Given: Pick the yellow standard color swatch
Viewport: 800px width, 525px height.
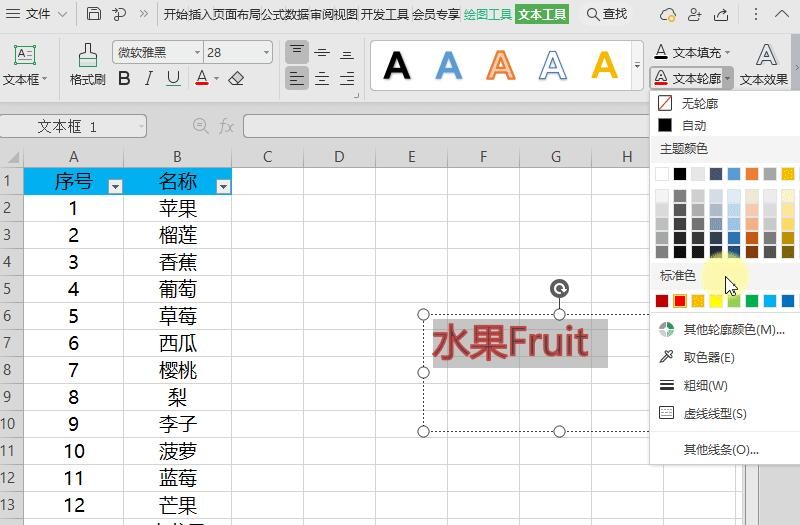Looking at the screenshot, I should point(716,301).
